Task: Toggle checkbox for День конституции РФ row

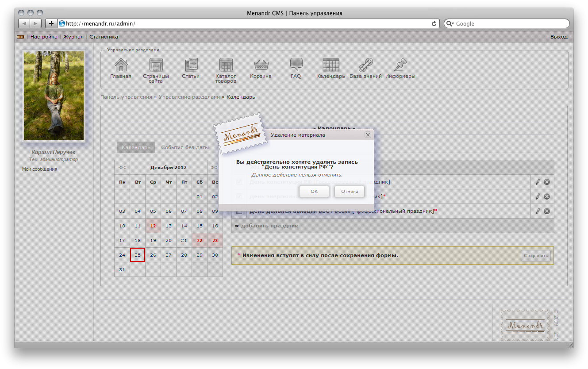Action: point(239,182)
